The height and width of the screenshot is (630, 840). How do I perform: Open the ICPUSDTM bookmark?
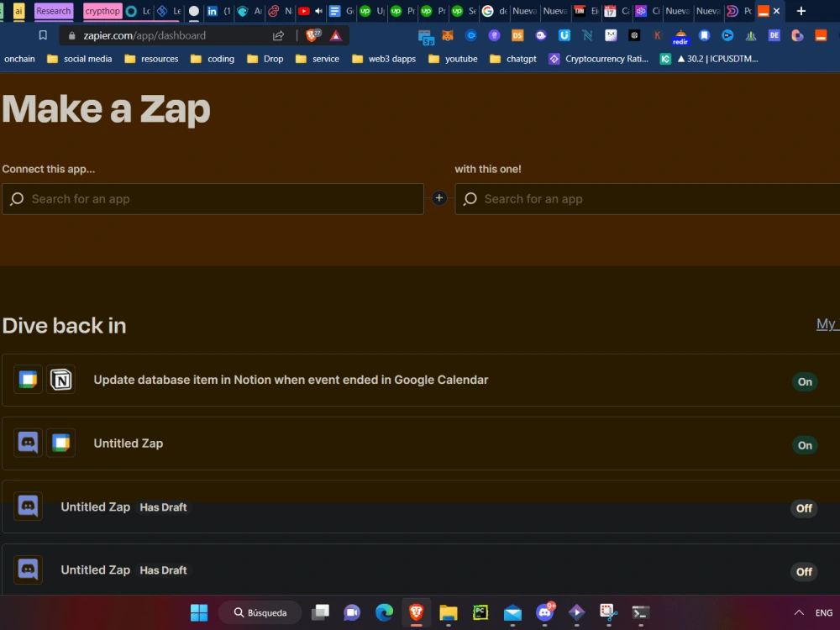(709, 59)
